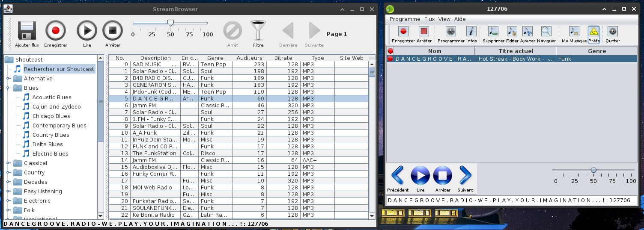The image size is (644, 230).
Task: Stop playback with Arrêter in StreamBrowser
Action: 113,31
